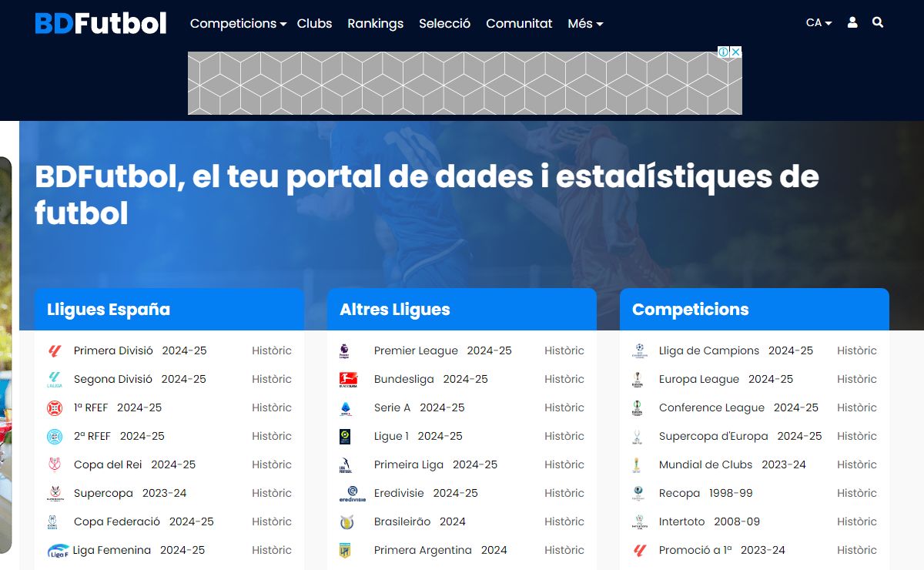Close the ad with X icon
Screen dimensions: 924x570
736,52
